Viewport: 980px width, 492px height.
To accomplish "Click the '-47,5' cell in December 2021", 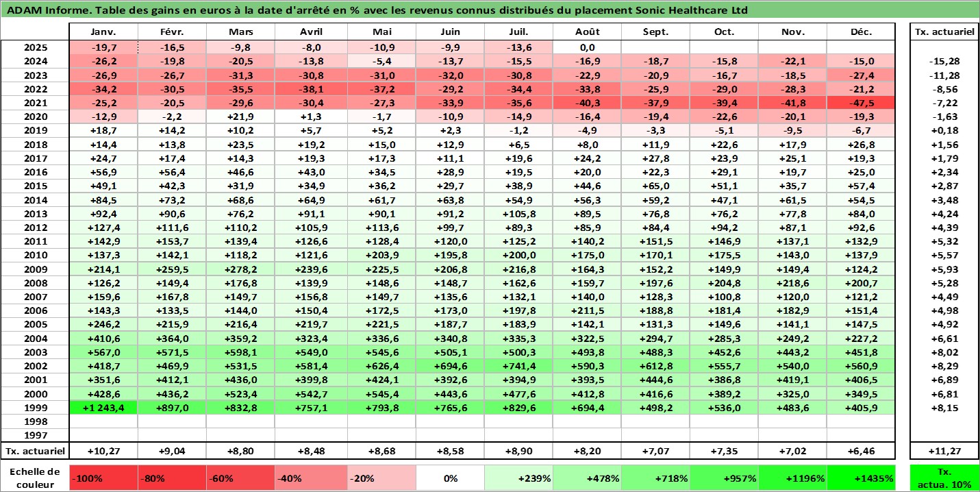I will (861, 103).
